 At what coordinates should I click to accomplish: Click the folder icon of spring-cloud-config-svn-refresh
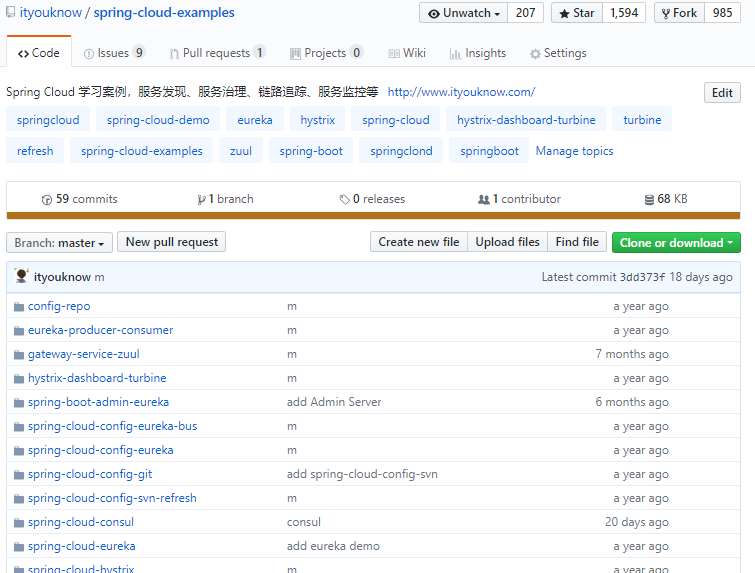[19, 499]
